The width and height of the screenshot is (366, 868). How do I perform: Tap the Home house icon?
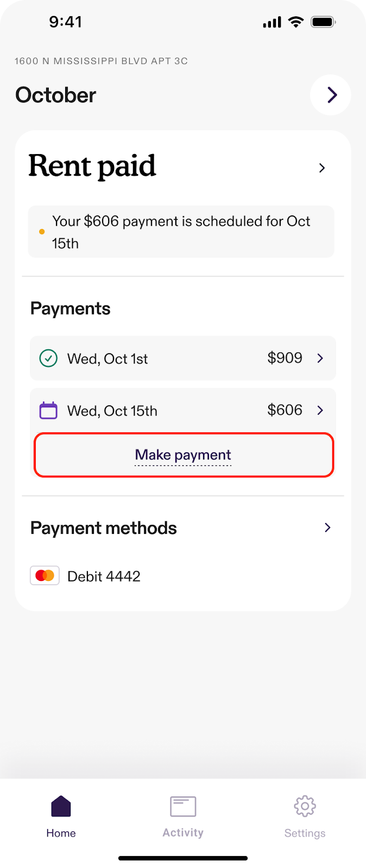pyautogui.click(x=61, y=806)
